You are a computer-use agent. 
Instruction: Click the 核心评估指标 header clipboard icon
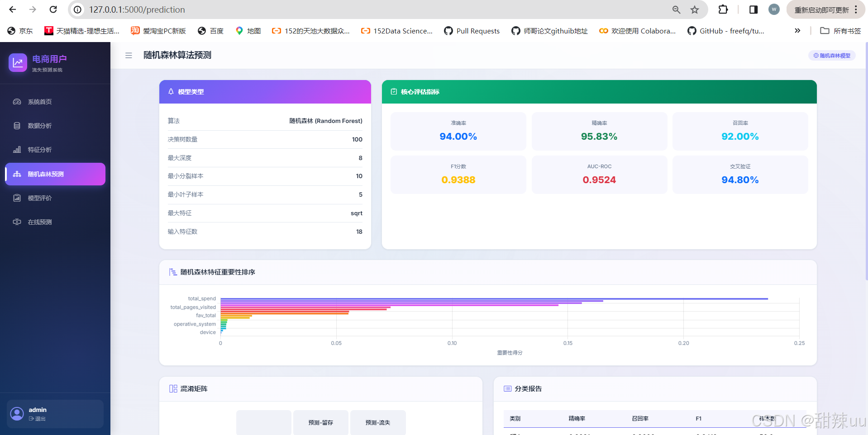(394, 91)
